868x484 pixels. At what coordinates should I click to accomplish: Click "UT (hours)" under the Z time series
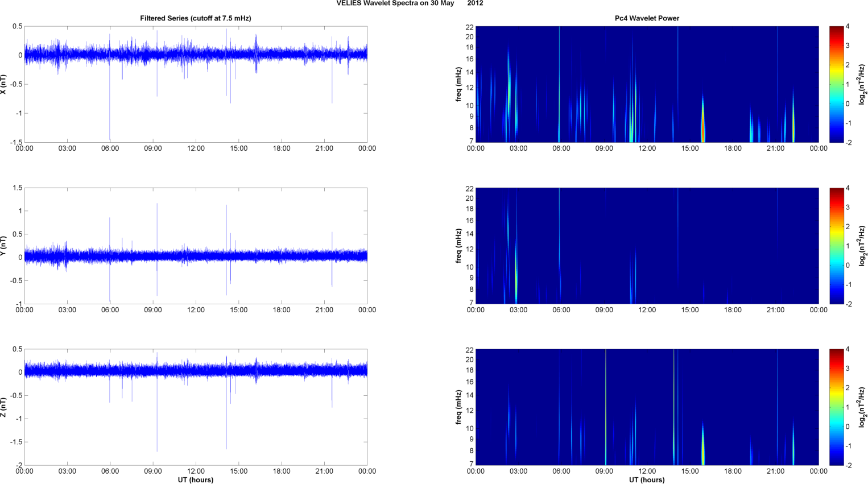196,480
